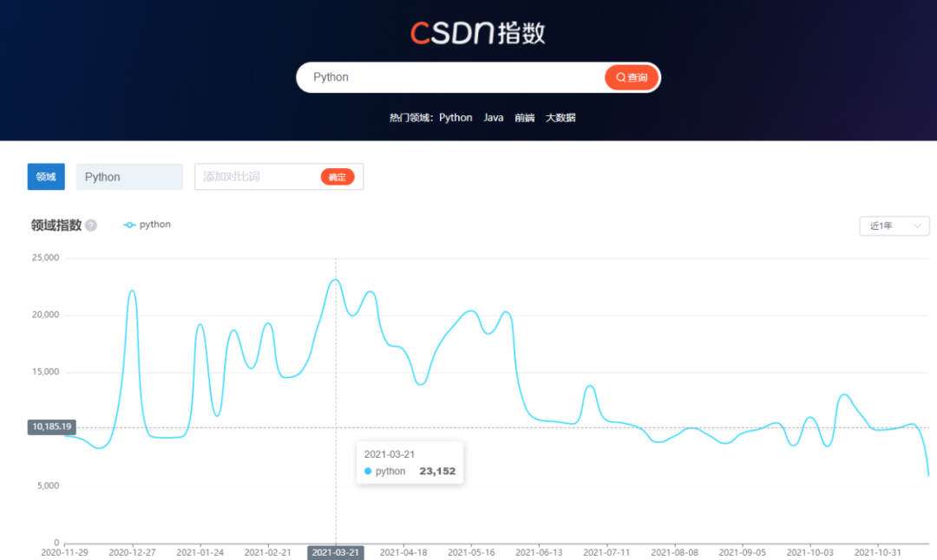Open the 近1年 time range dropdown
This screenshot has height=560, width=937.
pyautogui.click(x=894, y=225)
